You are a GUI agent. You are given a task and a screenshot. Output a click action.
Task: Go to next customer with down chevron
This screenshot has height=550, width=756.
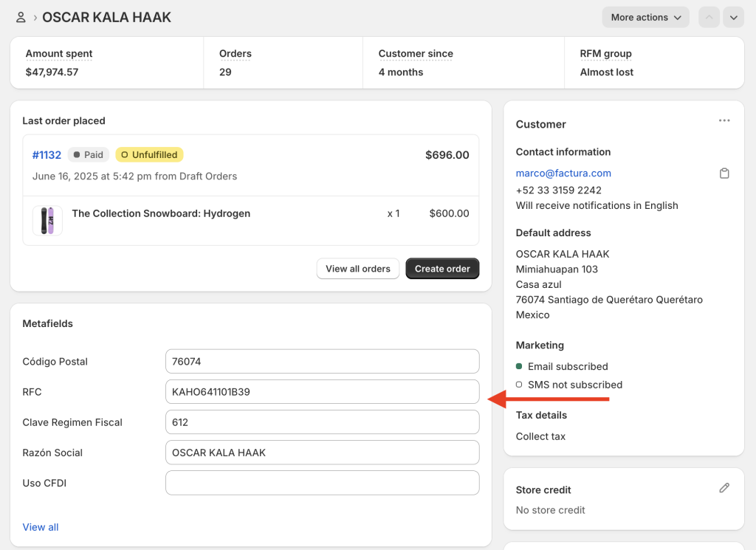click(733, 18)
